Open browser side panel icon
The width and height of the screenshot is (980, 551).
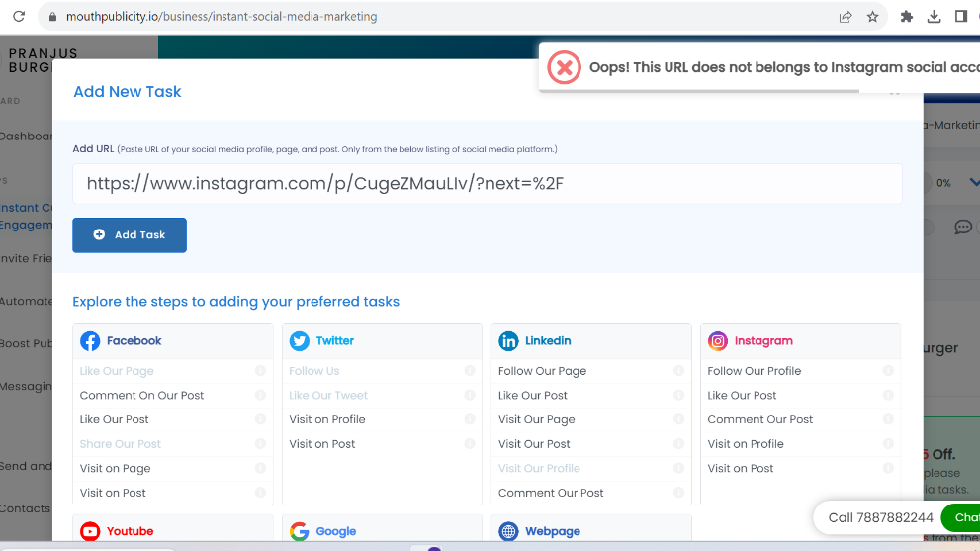pos(961,17)
